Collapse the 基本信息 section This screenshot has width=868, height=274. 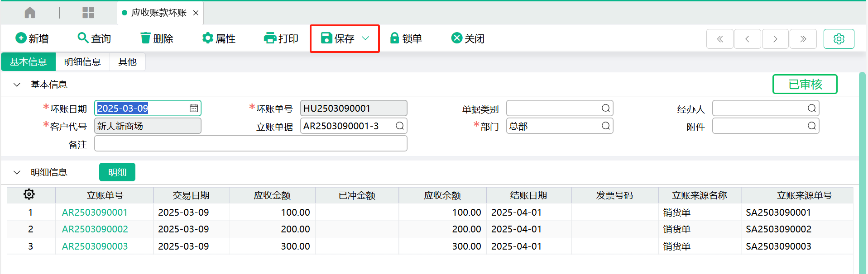(17, 85)
